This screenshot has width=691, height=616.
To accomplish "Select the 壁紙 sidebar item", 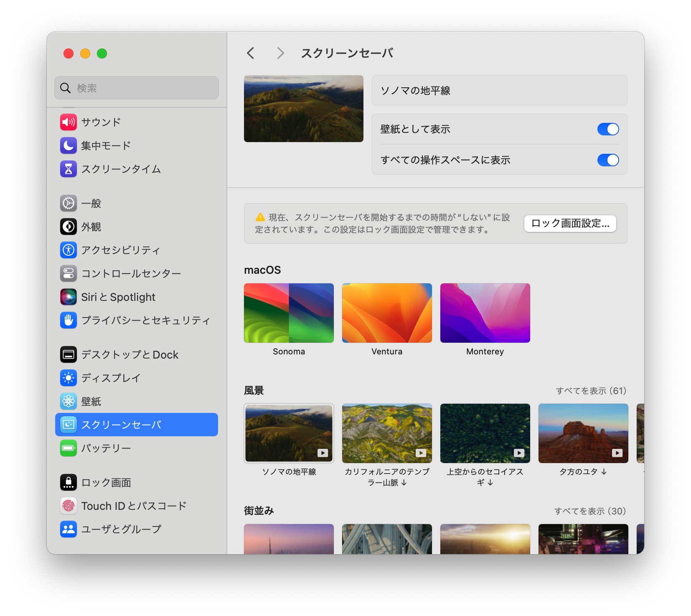I will pos(137,401).
